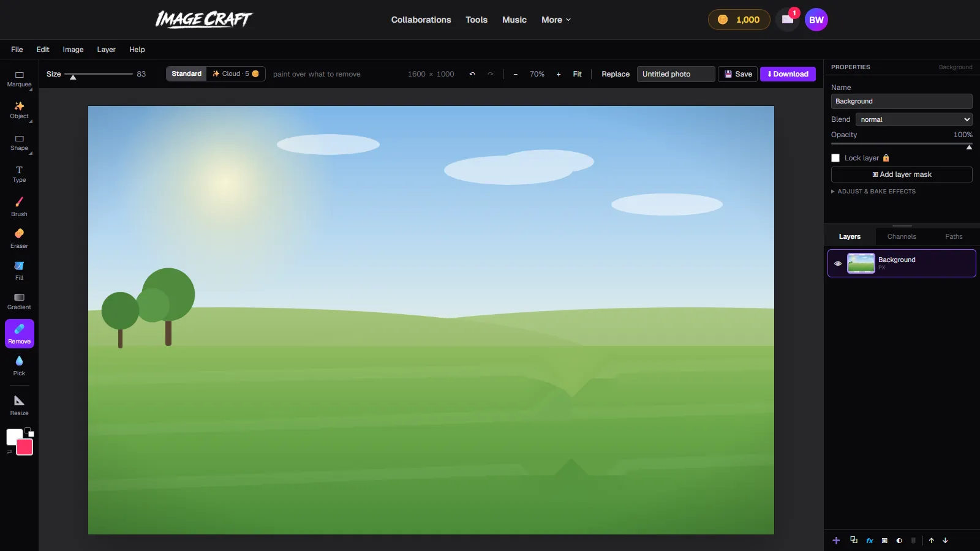Open the Collaborations link

[x=421, y=20]
